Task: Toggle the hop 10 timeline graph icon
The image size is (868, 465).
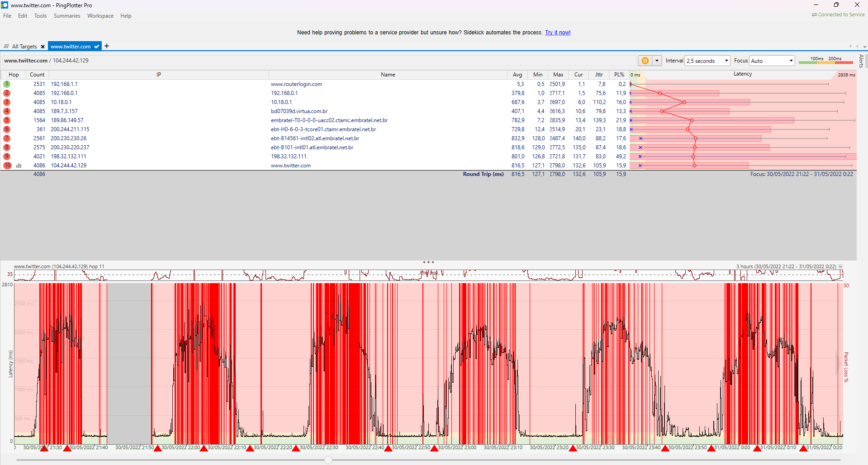Action: (19, 166)
